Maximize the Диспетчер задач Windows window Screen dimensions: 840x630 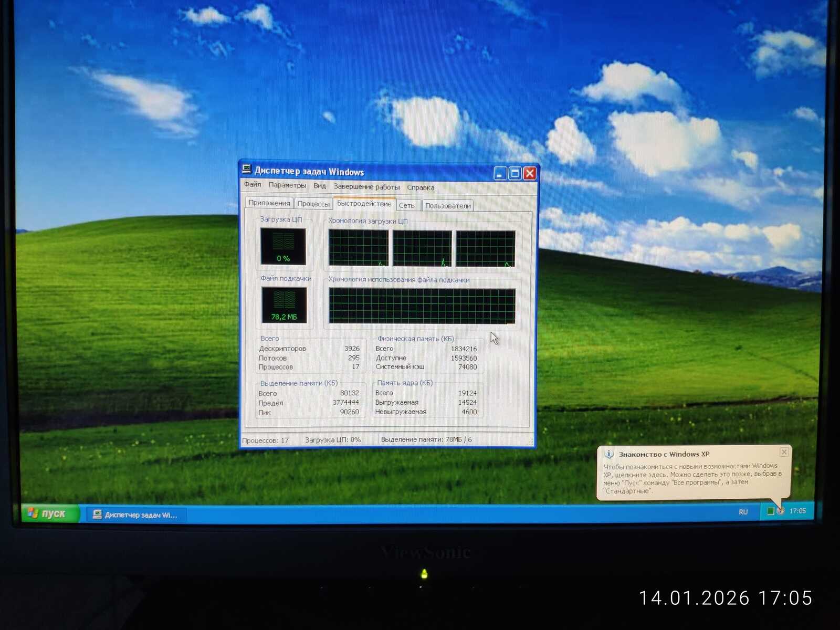click(515, 173)
